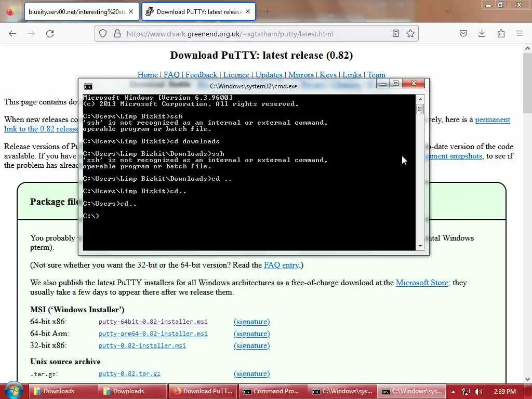Click the cmd.exe scrollbar down arrow
The height and width of the screenshot is (399, 532).
click(420, 246)
